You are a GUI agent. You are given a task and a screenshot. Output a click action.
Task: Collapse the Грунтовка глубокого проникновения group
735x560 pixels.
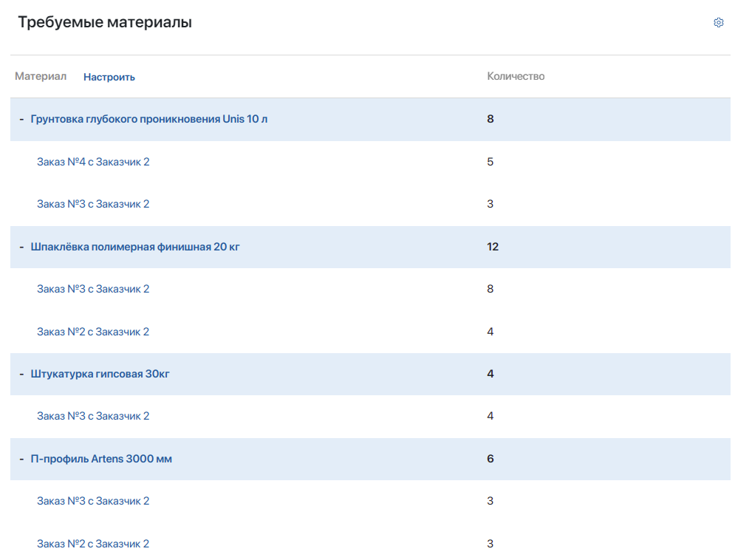pyautogui.click(x=22, y=119)
